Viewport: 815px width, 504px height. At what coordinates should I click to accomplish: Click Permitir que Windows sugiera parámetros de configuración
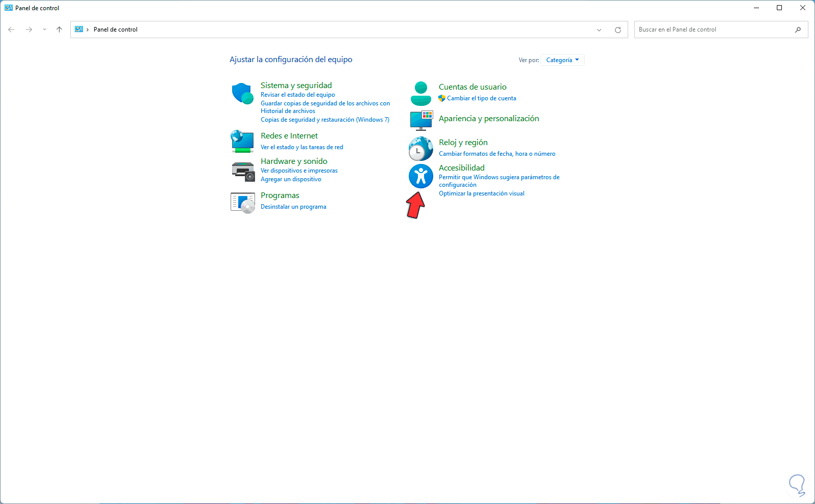[x=499, y=181]
